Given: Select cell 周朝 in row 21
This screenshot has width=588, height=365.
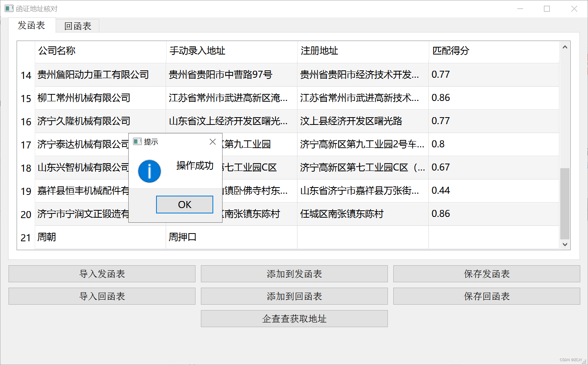Looking at the screenshot, I should [100, 237].
